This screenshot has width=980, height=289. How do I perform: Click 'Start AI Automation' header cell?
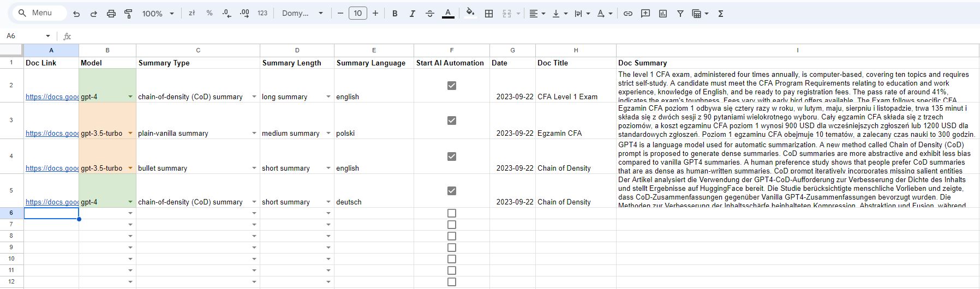coord(452,63)
